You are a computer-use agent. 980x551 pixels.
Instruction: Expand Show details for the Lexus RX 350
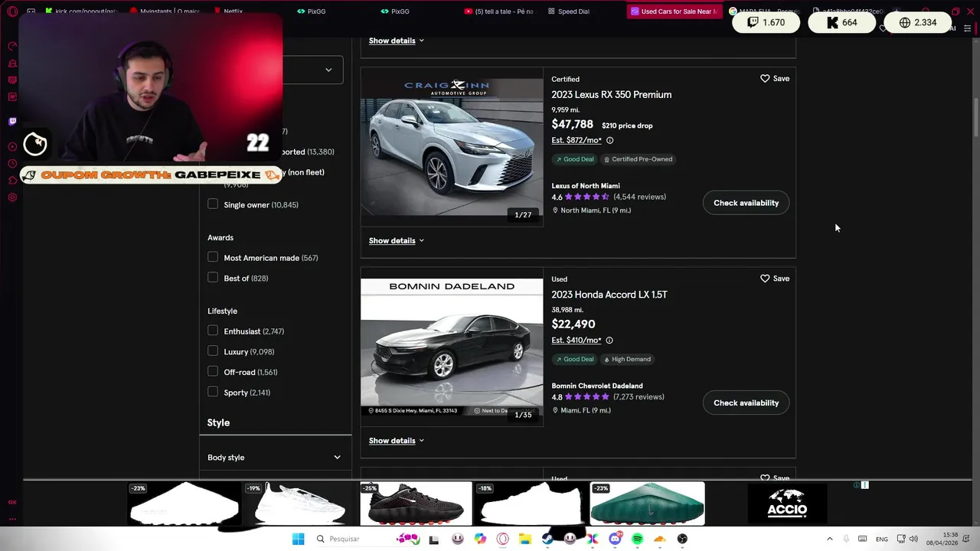point(396,241)
